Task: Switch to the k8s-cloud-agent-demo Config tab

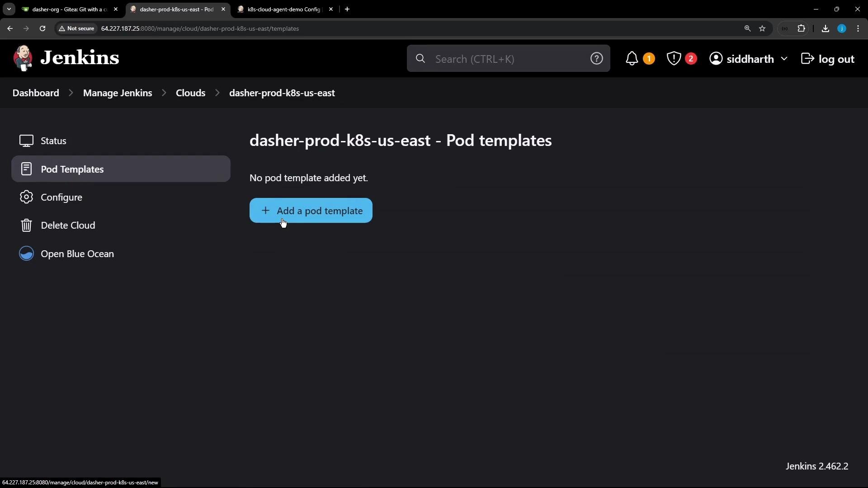Action: click(284, 9)
